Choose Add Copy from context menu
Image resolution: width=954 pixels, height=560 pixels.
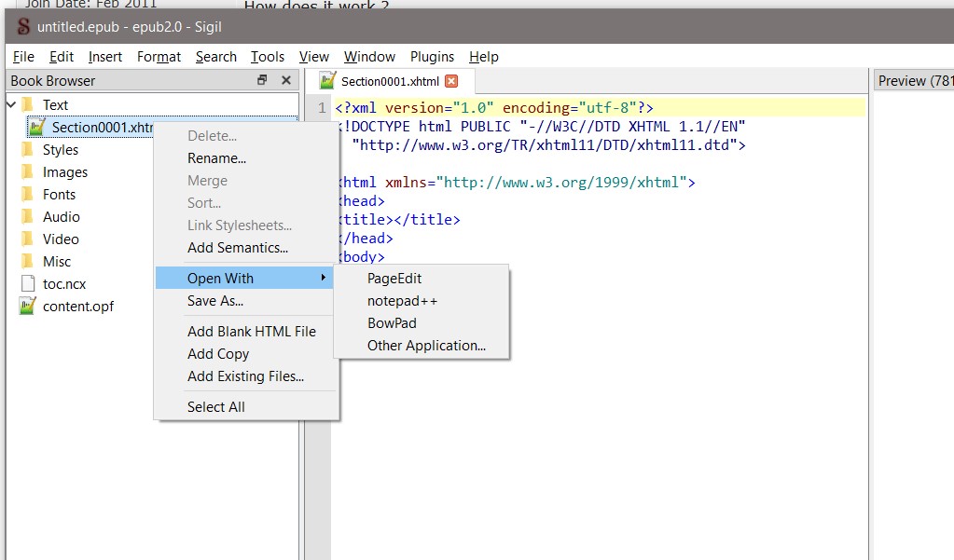click(246, 354)
